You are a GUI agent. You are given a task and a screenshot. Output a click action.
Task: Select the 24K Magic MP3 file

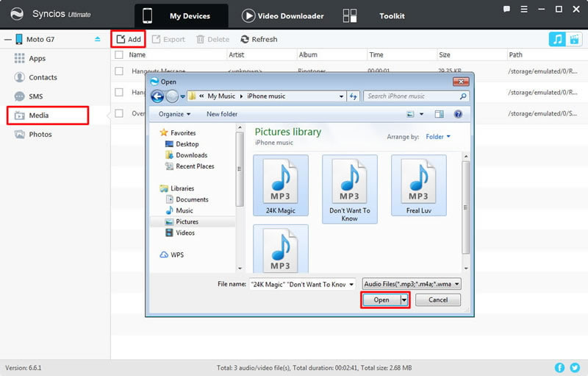pos(281,185)
